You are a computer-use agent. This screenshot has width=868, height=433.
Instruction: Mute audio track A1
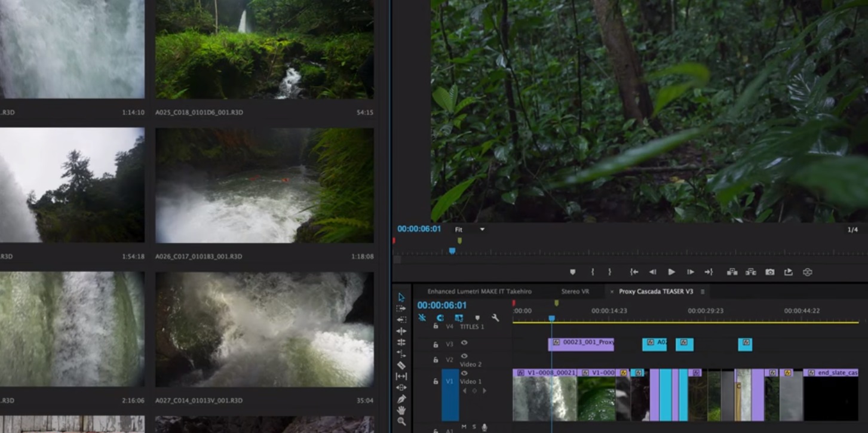[464, 426]
